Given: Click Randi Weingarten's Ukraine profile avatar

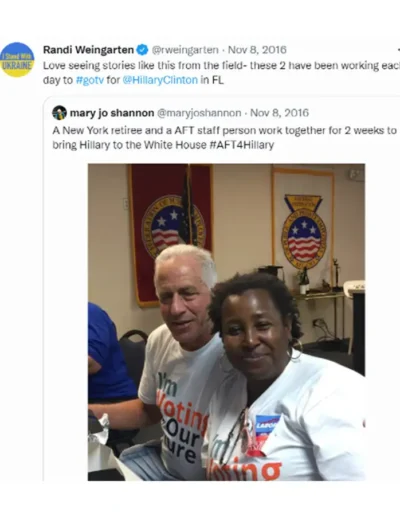Looking at the screenshot, I should [x=17, y=60].
